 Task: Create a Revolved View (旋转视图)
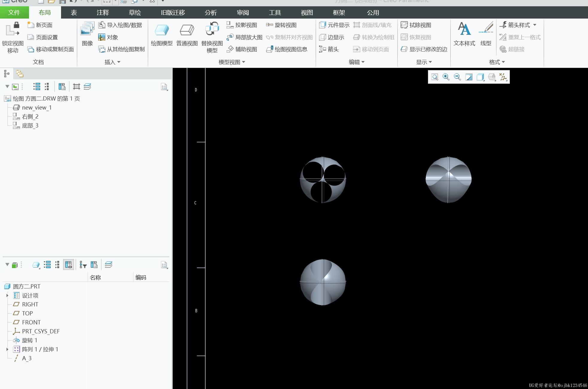[281, 25]
